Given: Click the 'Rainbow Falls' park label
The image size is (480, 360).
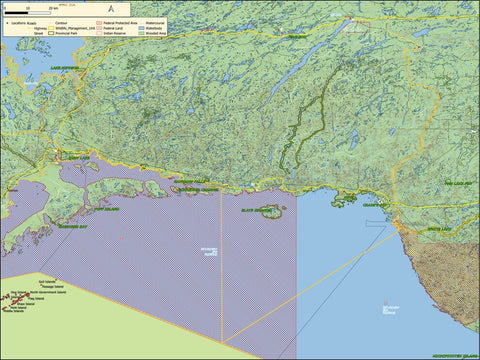Looking at the screenshot, I should click(189, 182).
